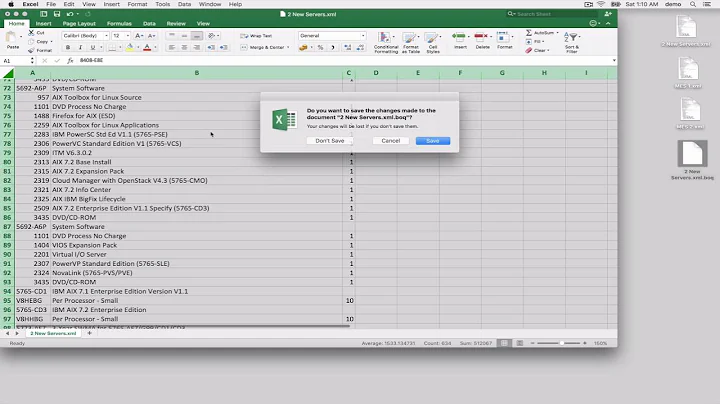Open the Tools menu in menu bar

point(163,4)
